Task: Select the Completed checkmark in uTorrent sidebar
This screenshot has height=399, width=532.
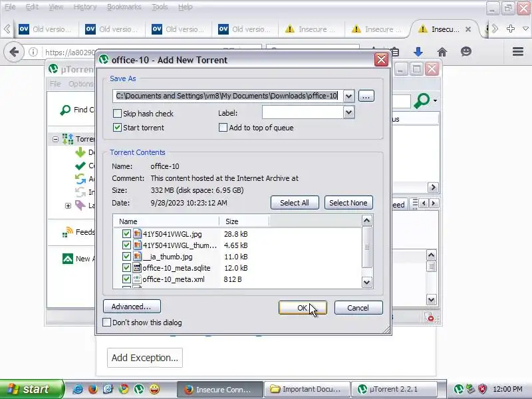Action: click(80, 166)
